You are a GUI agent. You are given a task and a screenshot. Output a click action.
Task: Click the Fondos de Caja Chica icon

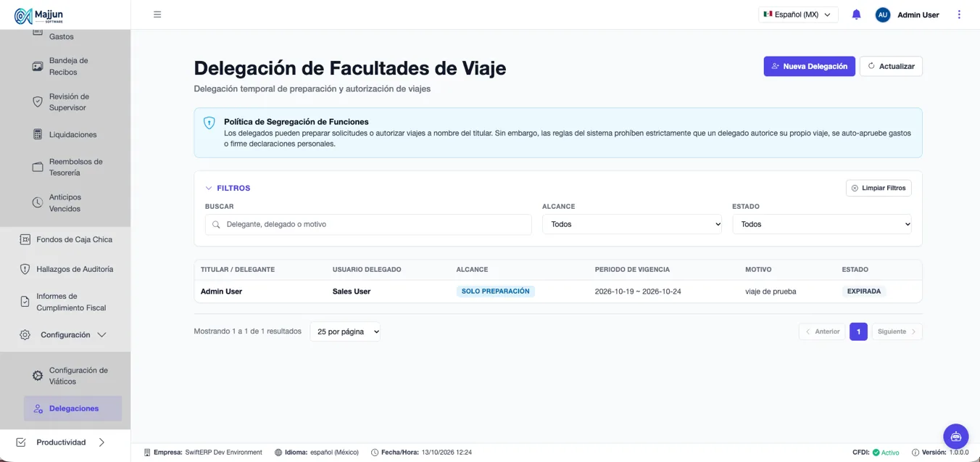pyautogui.click(x=25, y=239)
